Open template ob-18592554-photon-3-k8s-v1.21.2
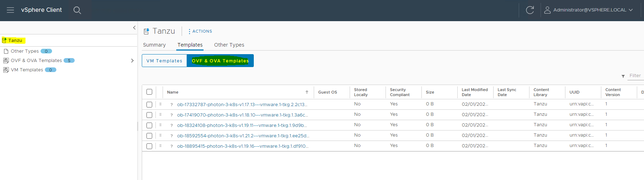The height and width of the screenshot is (180, 644). point(243,136)
